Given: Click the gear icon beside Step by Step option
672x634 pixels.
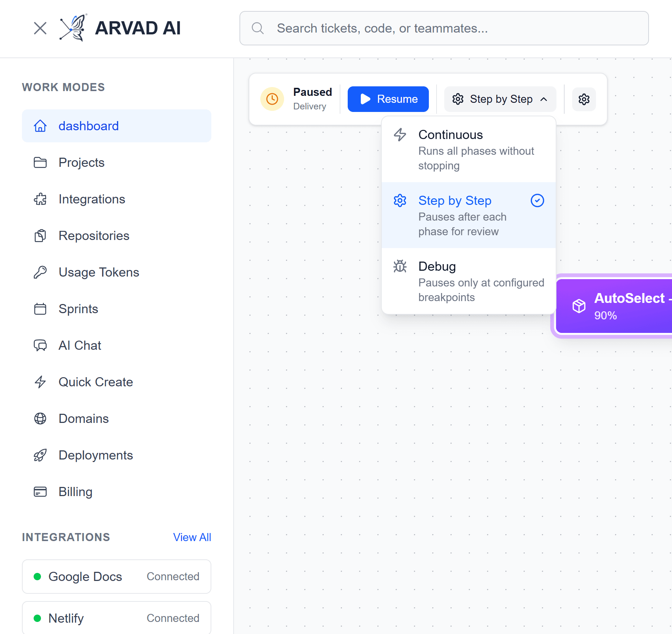Looking at the screenshot, I should point(400,200).
